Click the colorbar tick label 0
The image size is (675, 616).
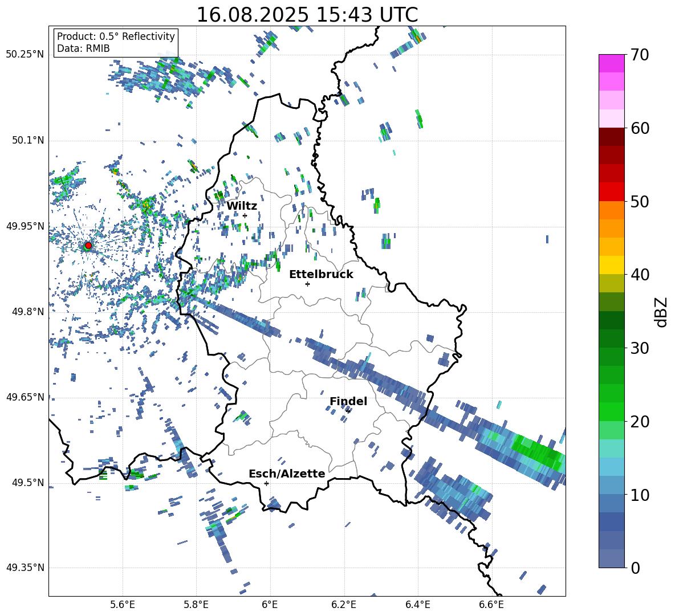(x=635, y=568)
